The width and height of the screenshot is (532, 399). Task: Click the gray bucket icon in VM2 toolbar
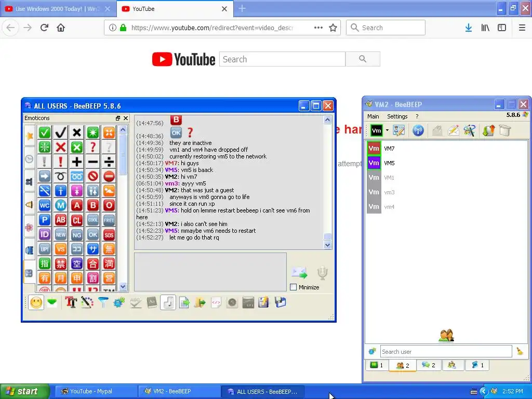click(x=505, y=130)
